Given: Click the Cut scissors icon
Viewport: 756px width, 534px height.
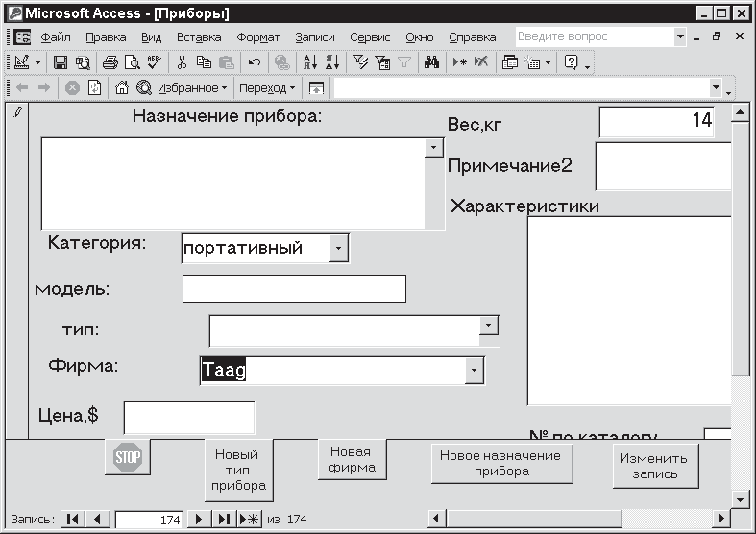Looking at the screenshot, I should coord(181,62).
